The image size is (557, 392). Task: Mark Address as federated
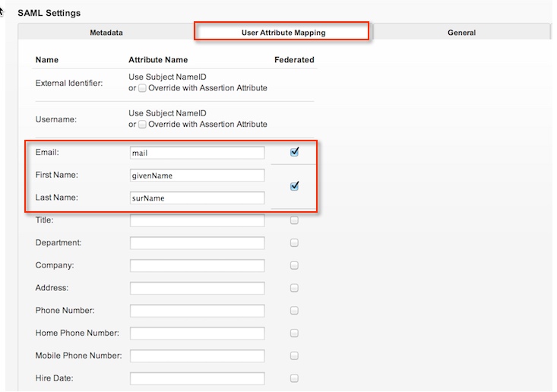pyautogui.click(x=294, y=288)
